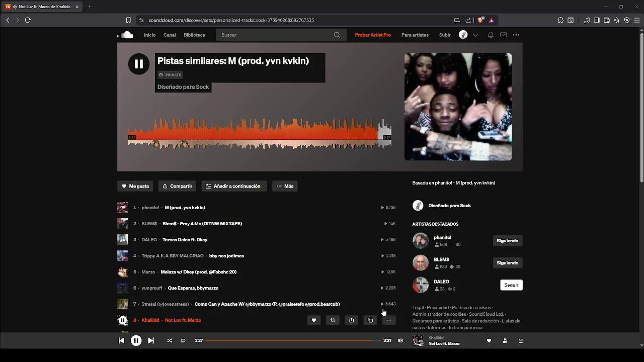Bookmark the page with the bookmark icon
The height and width of the screenshot is (362, 644).
(128, 20)
